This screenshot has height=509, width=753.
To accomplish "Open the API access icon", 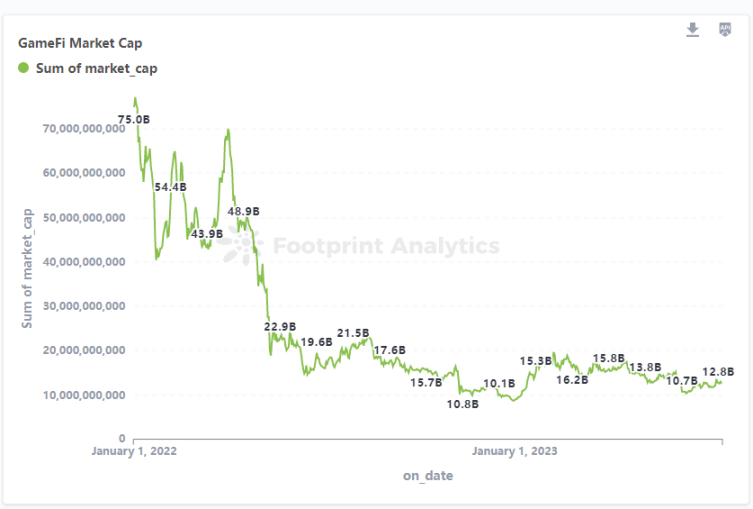I will tap(726, 30).
